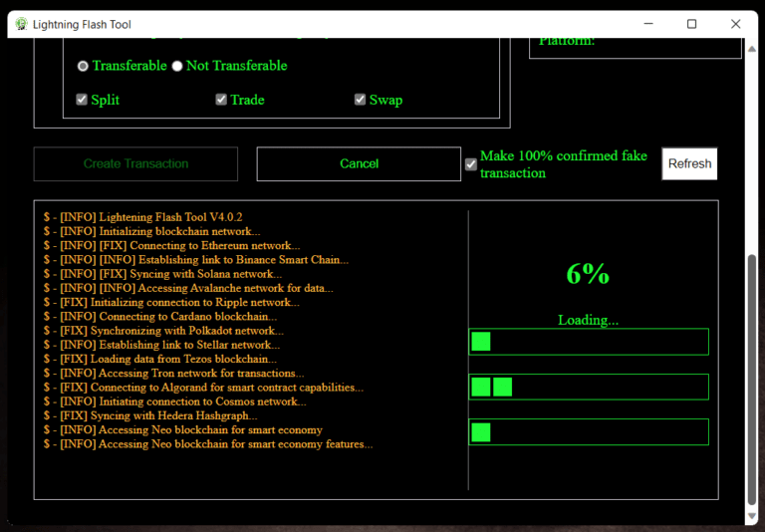Screen dimensions: 765x532
Task: Hit the Refresh button
Action: pos(689,164)
